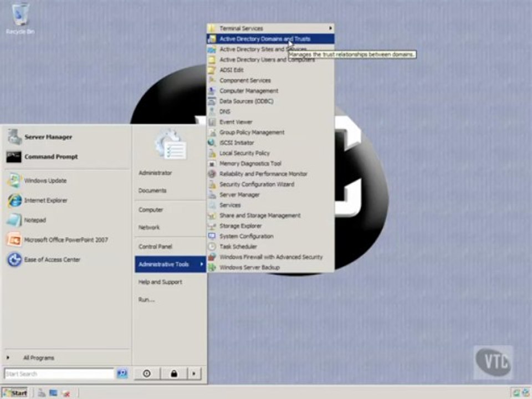This screenshot has height=399, width=532.
Task: Click the Active Directory Sites and Services icon
Action: click(x=212, y=49)
